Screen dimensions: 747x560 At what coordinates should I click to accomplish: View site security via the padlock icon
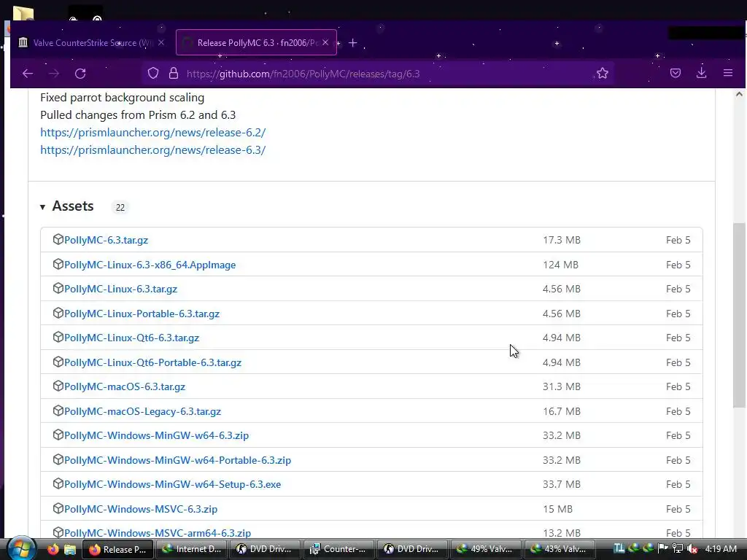174,74
